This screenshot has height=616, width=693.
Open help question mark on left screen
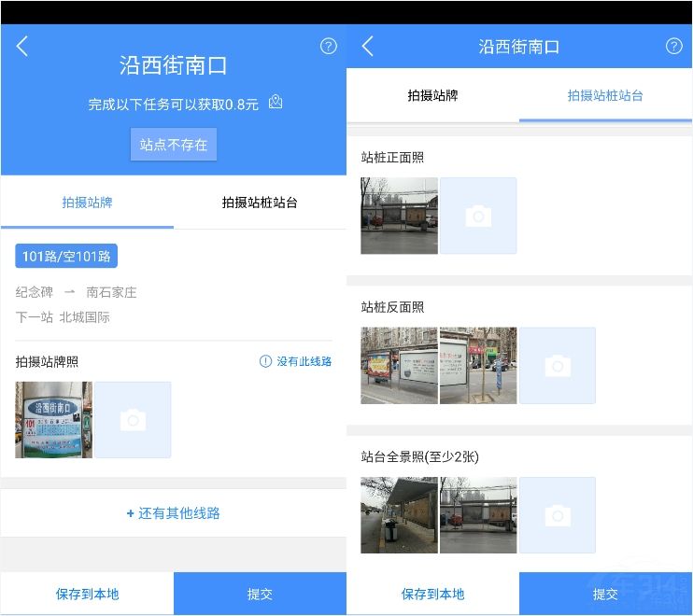click(x=328, y=47)
